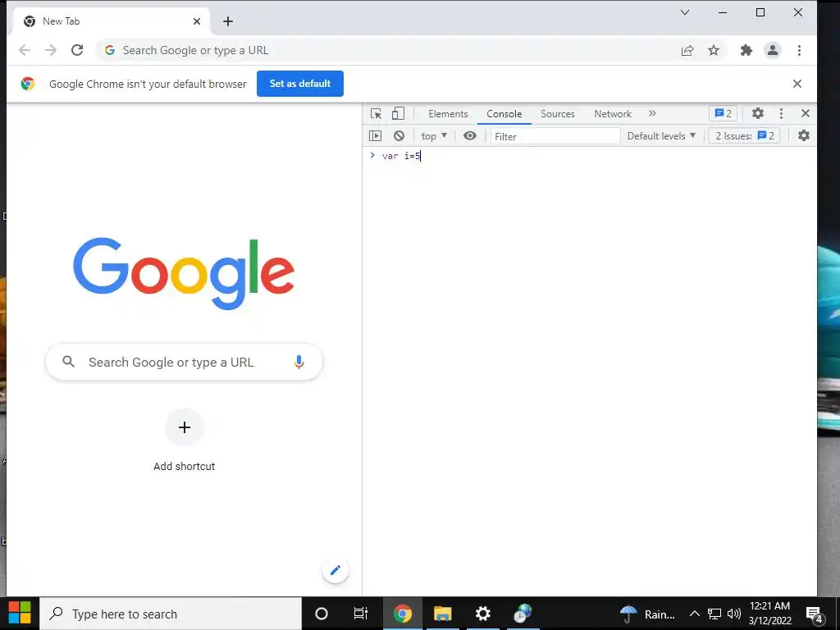The width and height of the screenshot is (840, 630).
Task: Close the New Tab tab
Action: [x=197, y=21]
